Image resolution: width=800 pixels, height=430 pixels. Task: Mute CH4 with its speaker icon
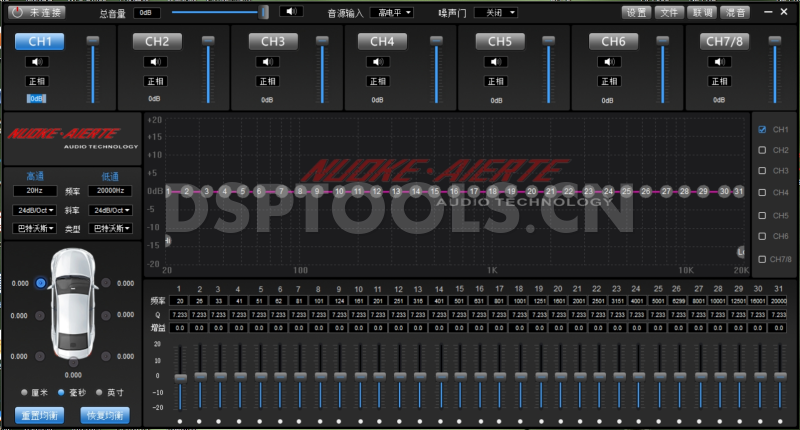click(378, 62)
